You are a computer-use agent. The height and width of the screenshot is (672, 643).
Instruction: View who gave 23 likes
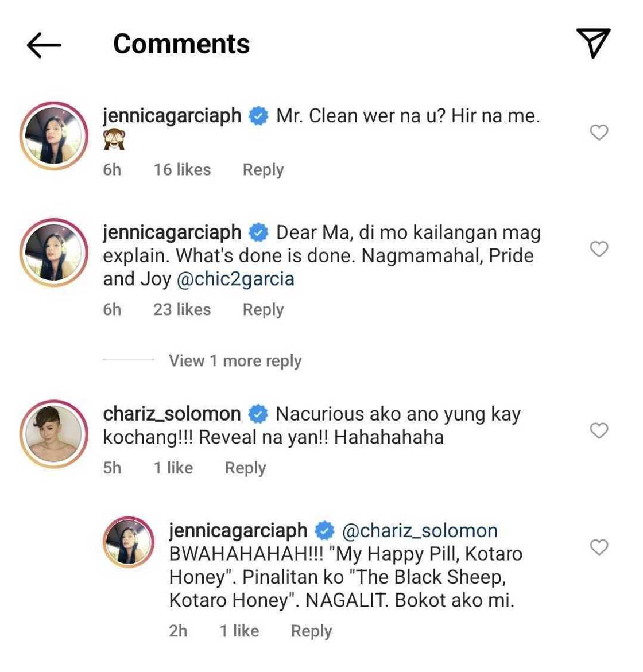182,310
